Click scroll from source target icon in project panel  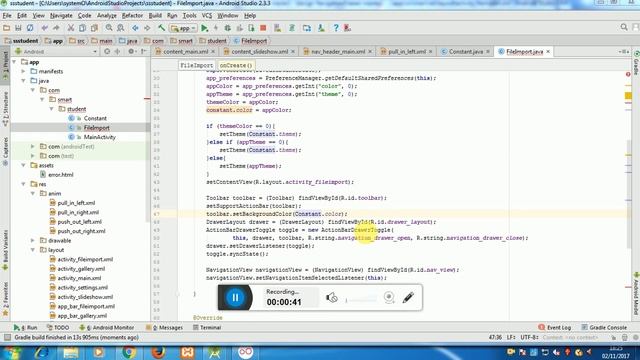[x=107, y=51]
